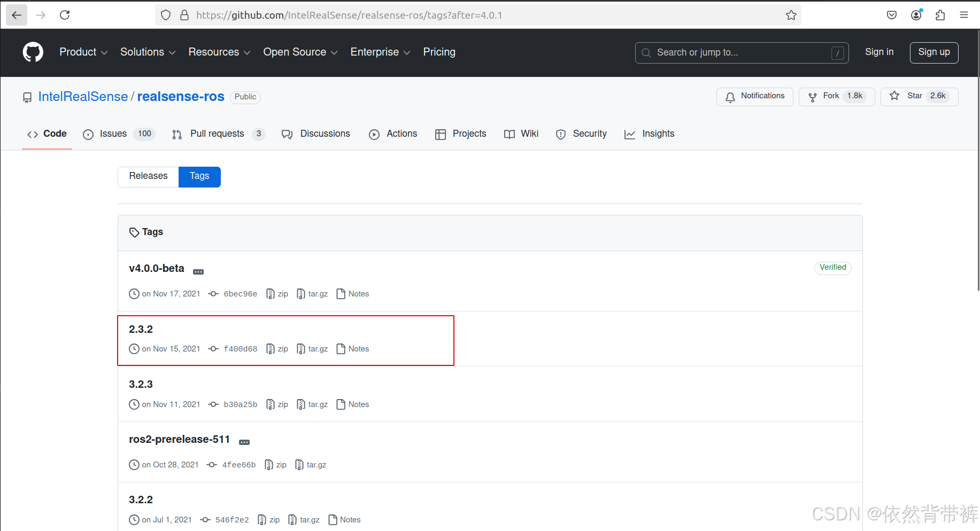Open the Pull requests tab
Viewport: 980px width, 531px height.
click(x=218, y=134)
